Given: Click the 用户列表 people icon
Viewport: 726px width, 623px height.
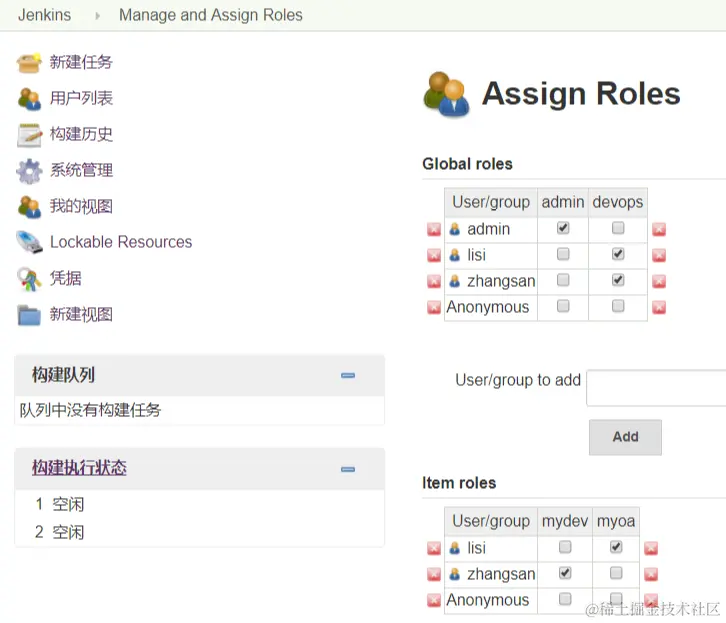Looking at the screenshot, I should (x=29, y=99).
